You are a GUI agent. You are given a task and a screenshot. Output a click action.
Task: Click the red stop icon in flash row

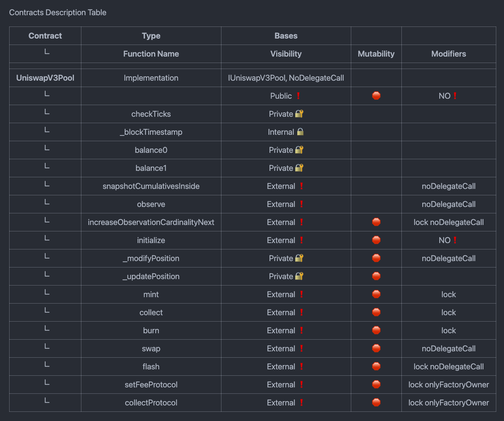point(376,367)
